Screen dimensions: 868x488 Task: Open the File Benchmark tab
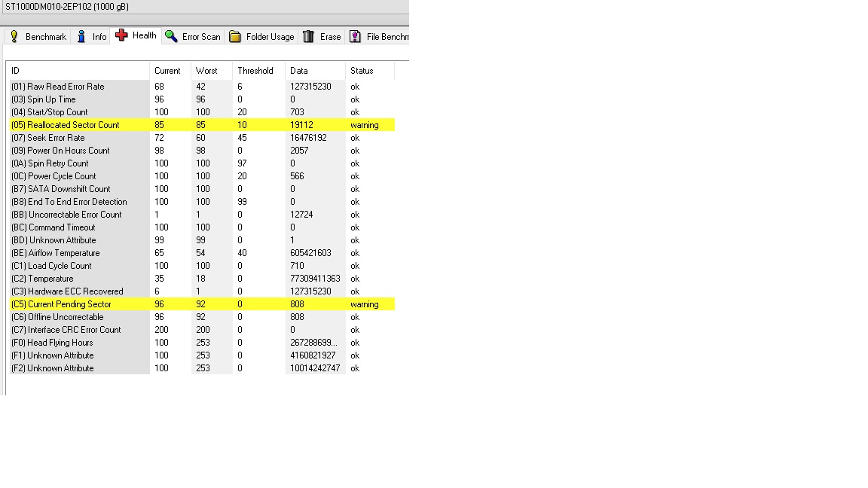[378, 36]
